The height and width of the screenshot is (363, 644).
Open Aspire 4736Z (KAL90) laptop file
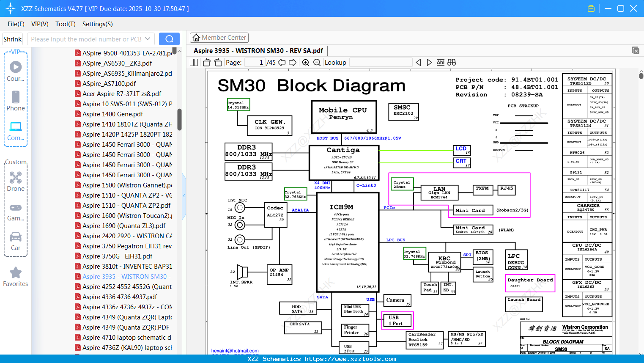pyautogui.click(x=127, y=347)
